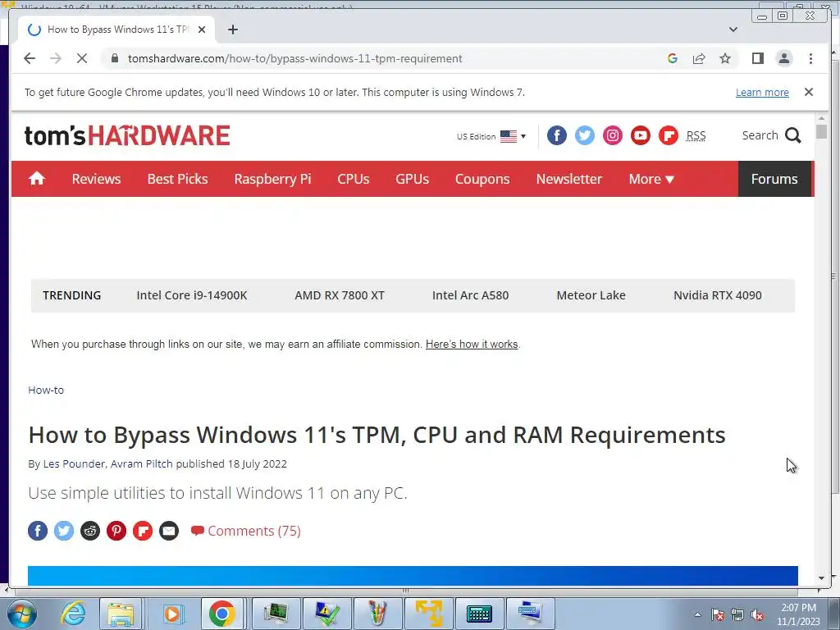Open the Raspberry Pi section
Viewport: 840px width, 630px height.
(x=272, y=179)
